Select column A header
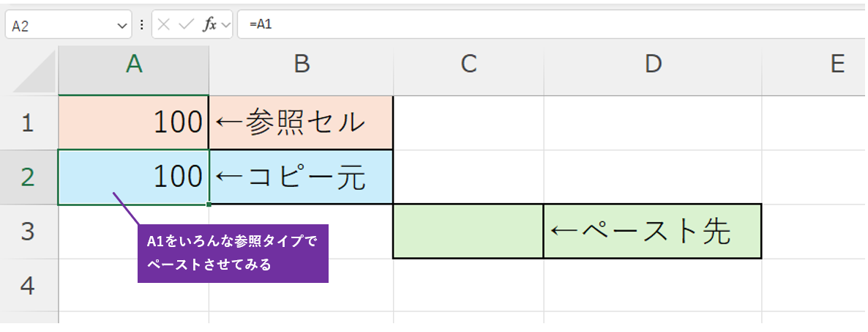The image size is (868, 332). tap(134, 64)
